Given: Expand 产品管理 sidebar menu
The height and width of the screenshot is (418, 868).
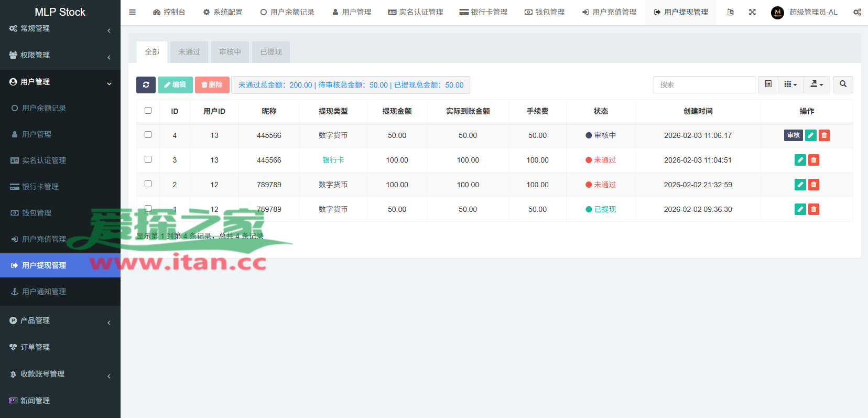Looking at the screenshot, I should pos(60,320).
